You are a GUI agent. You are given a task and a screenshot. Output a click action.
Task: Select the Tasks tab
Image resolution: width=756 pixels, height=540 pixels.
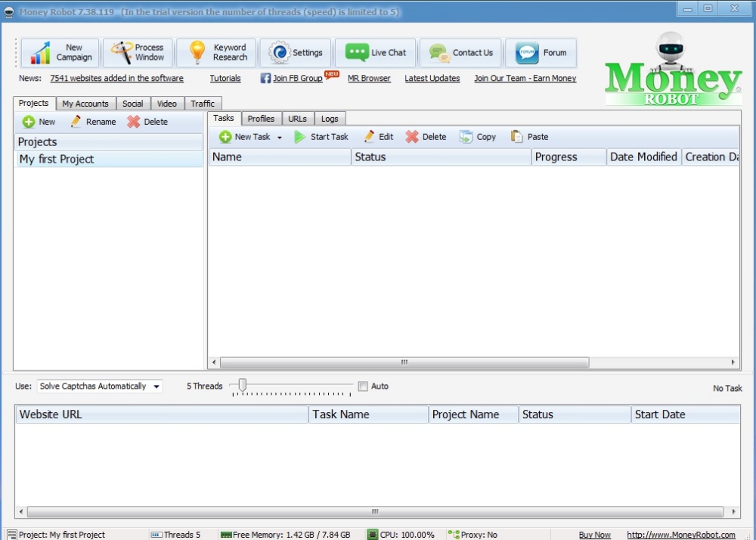click(x=224, y=118)
